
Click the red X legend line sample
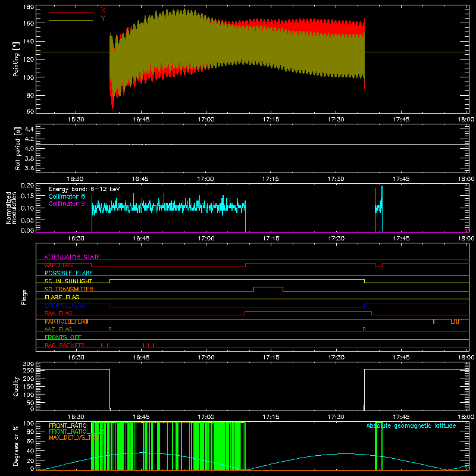71,12
